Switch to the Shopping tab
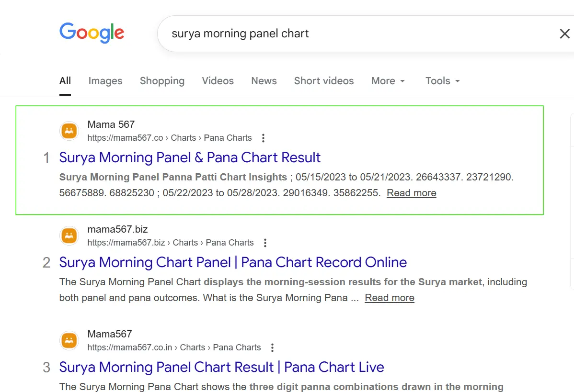 162,81
